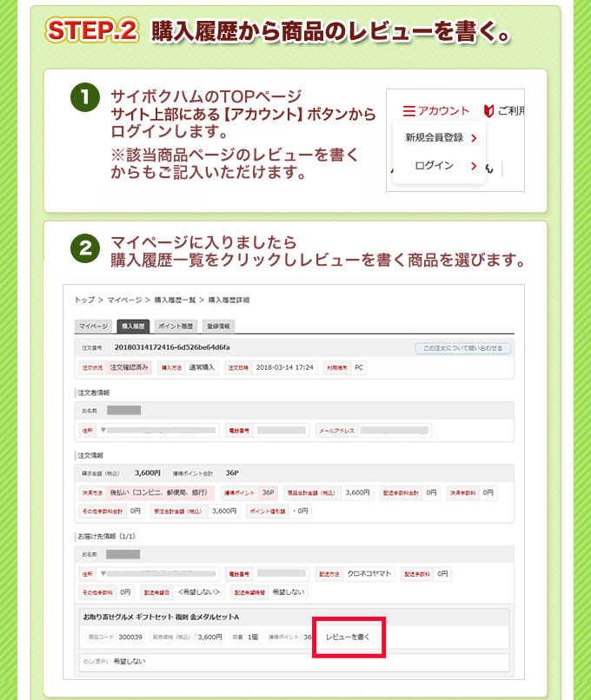Click the アカウント hamburger menu icon
Screen dimensions: 591x700
tap(408, 111)
